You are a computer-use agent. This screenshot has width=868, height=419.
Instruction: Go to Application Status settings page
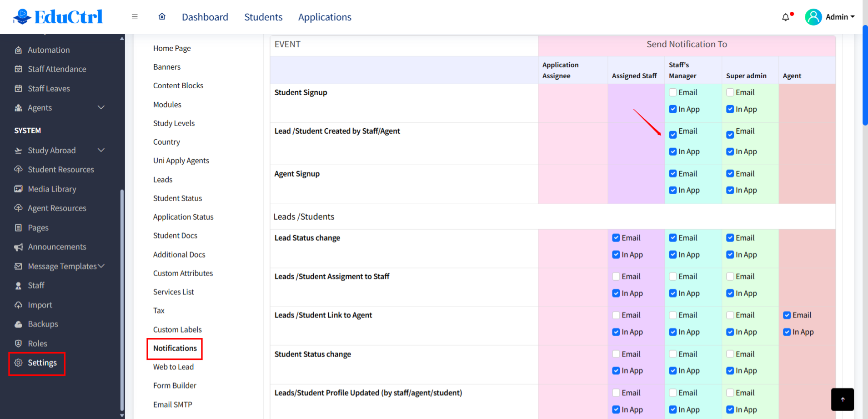[x=183, y=217]
